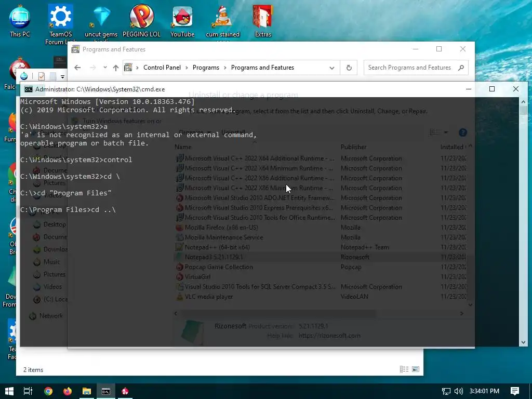
Task: Expand the address bar history dropdown
Action: [x=332, y=68]
